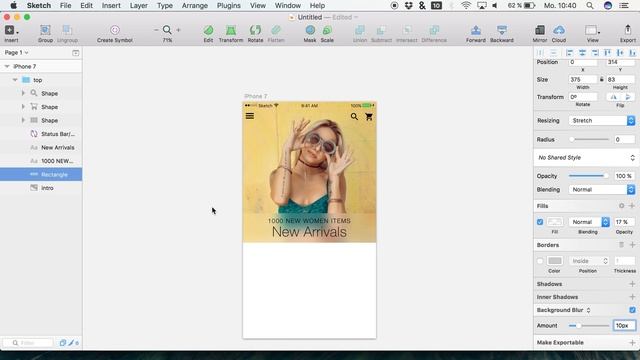Image resolution: width=640 pixels, height=360 pixels.
Task: Change blur type Background Blur dropdown
Action: click(x=564, y=310)
